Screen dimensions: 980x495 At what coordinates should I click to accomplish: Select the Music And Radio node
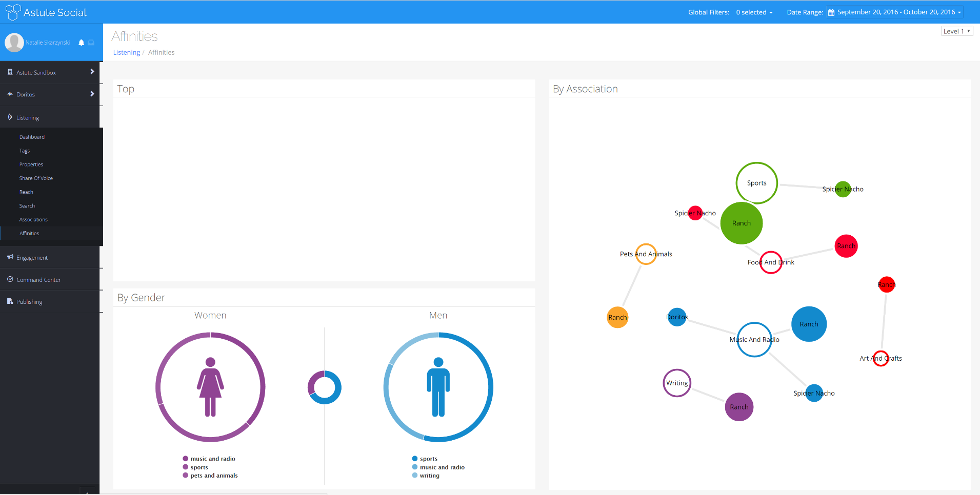click(754, 339)
